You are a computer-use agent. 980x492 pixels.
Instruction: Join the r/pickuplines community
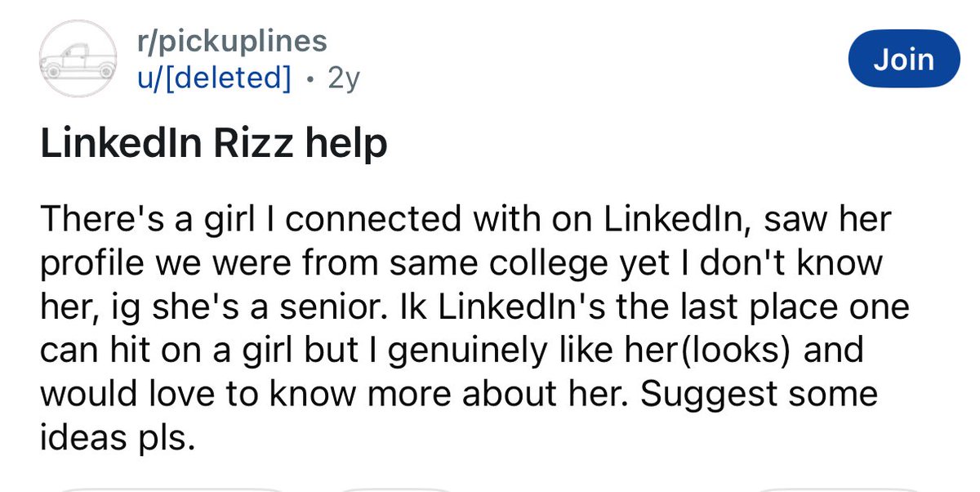pos(903,60)
